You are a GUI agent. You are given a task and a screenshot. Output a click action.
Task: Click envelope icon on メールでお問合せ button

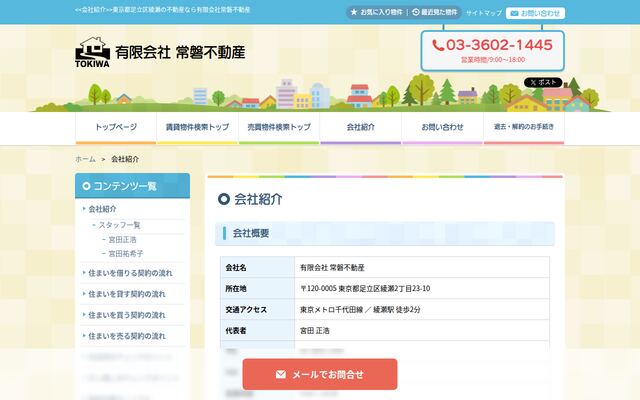click(x=281, y=374)
